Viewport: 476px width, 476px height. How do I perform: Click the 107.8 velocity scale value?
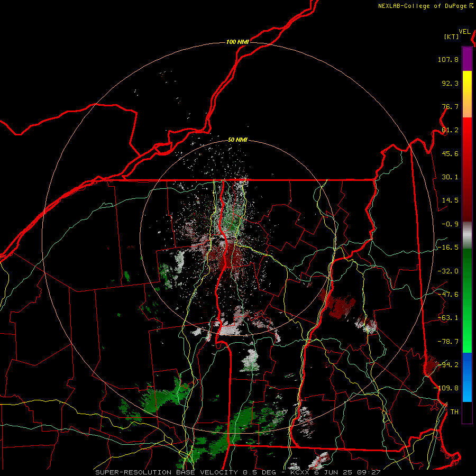point(448,59)
